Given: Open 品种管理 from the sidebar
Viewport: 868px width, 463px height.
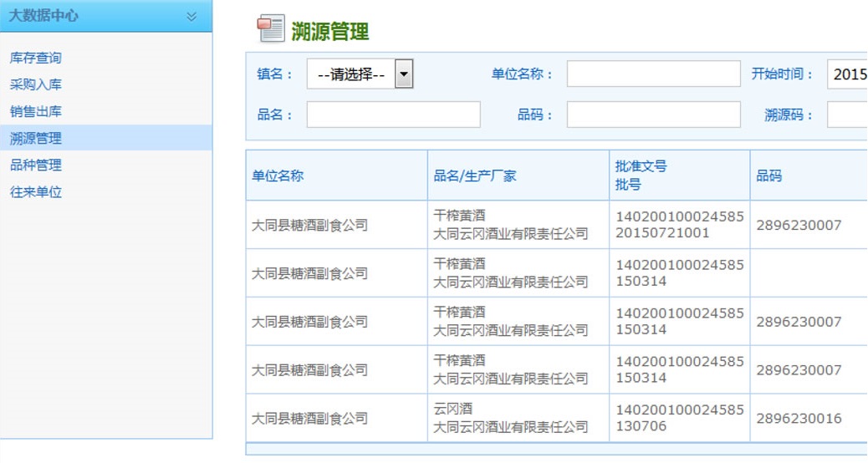Looking at the screenshot, I should [x=36, y=165].
